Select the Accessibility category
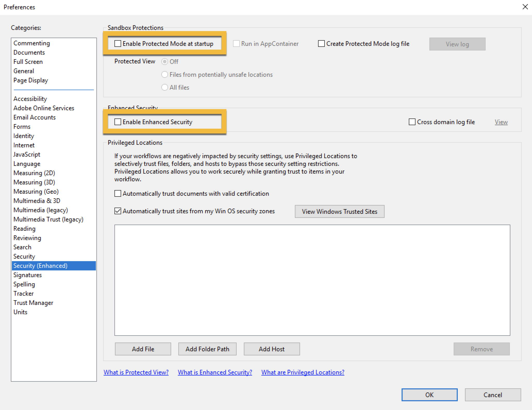Image resolution: width=532 pixels, height=410 pixels. click(30, 99)
